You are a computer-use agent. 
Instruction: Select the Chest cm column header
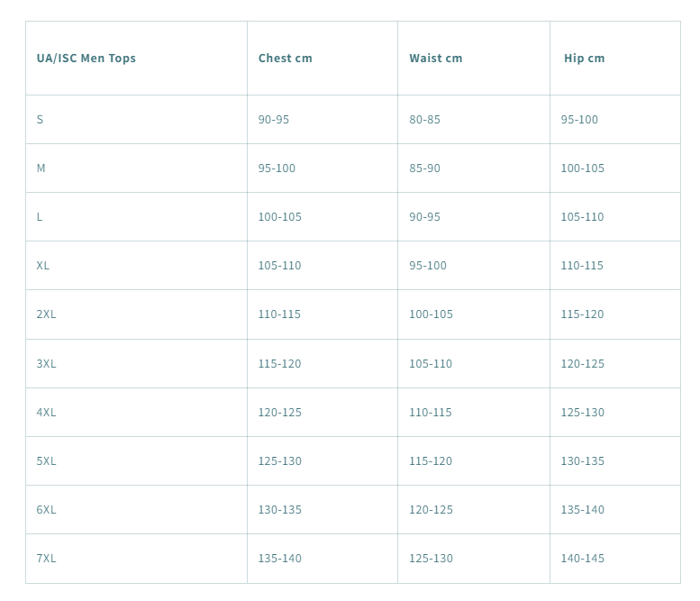tap(285, 59)
